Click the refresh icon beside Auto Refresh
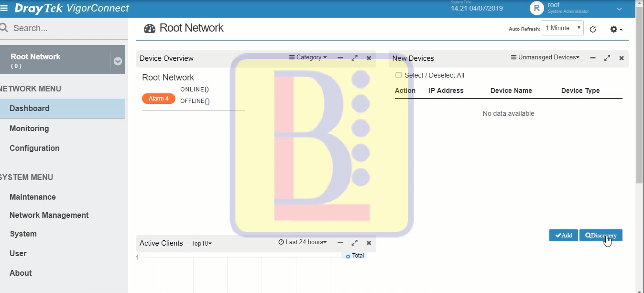The image size is (644, 293). 593,29
